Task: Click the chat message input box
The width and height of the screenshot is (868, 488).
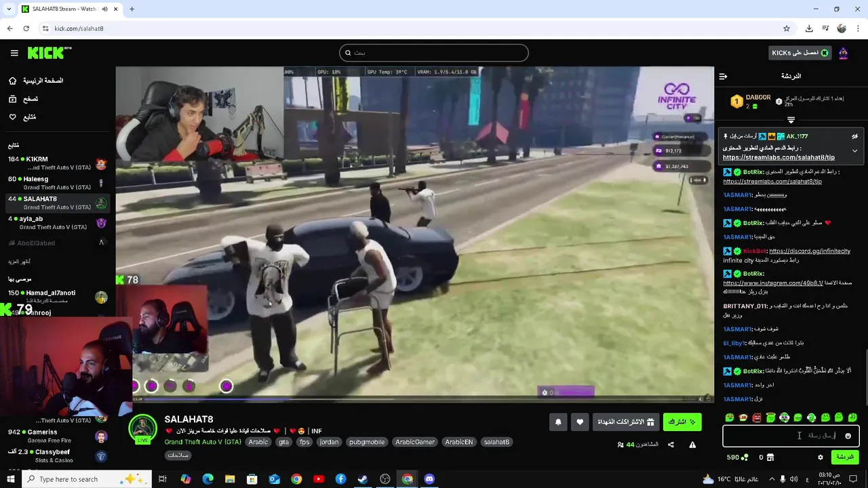Action: pyautogui.click(x=791, y=436)
